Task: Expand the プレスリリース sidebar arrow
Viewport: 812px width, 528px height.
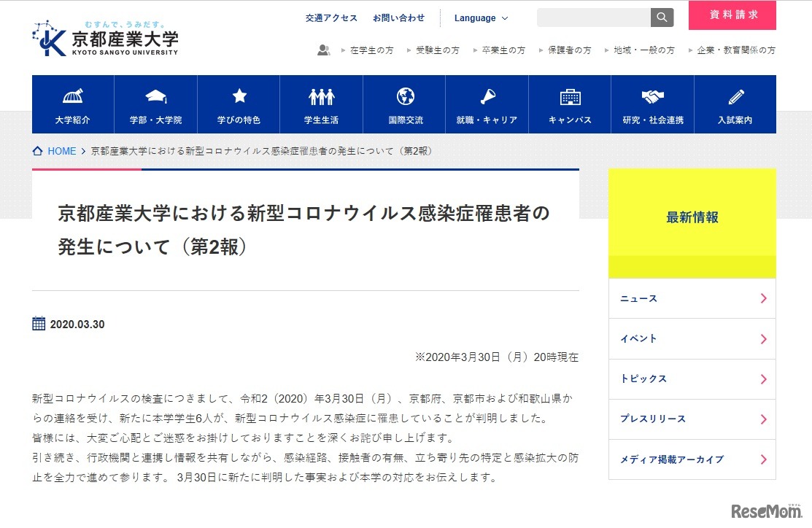Action: coord(763,419)
